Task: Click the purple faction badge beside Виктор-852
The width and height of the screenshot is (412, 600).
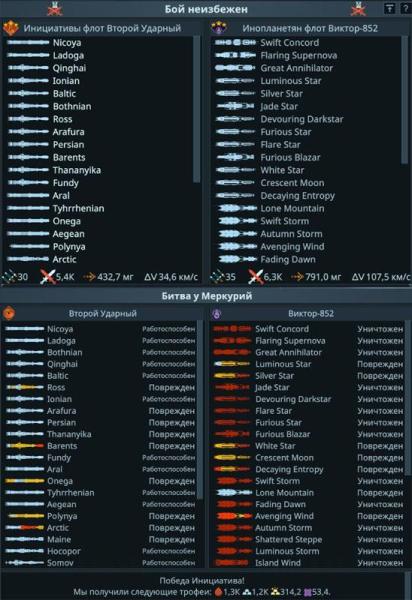Action: [x=216, y=313]
